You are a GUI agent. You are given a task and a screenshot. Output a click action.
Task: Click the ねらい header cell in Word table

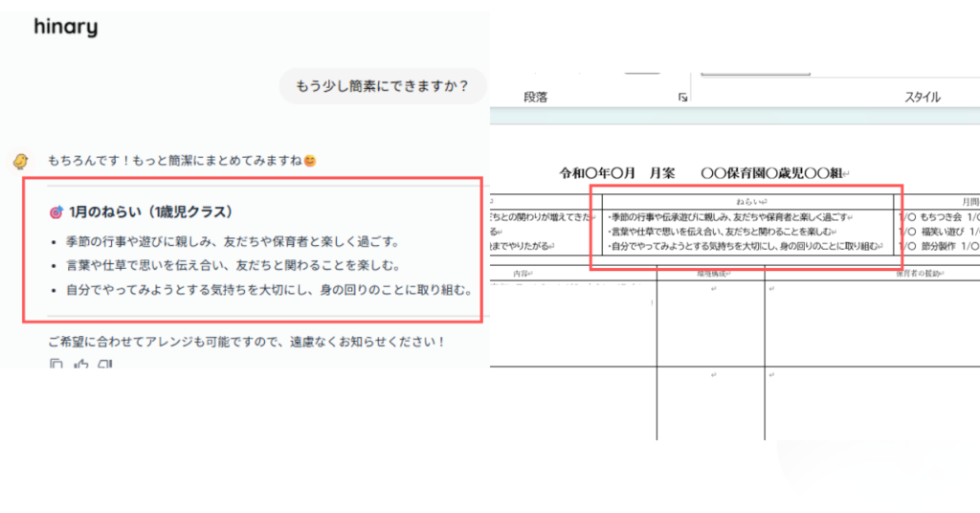(x=748, y=202)
